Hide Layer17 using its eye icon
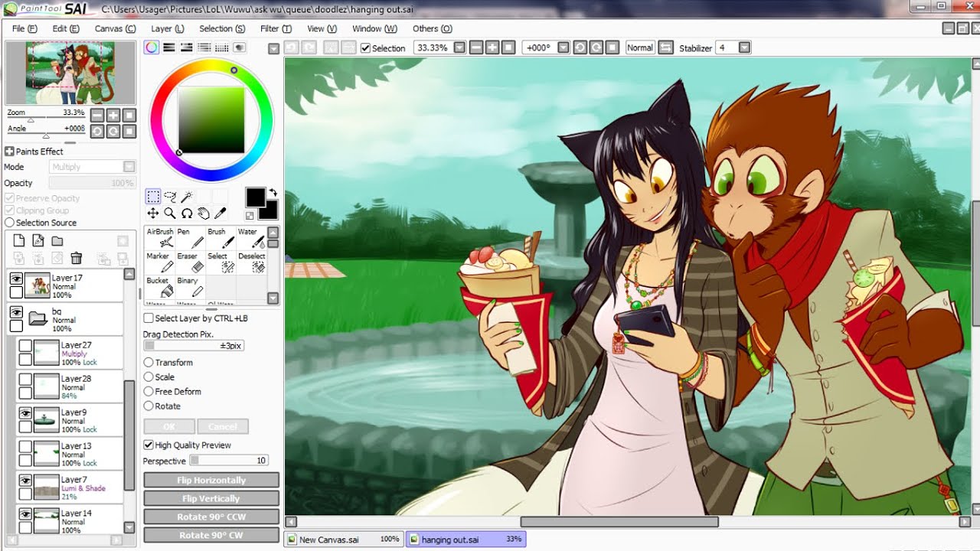Image resolution: width=980 pixels, height=551 pixels. pyautogui.click(x=16, y=279)
